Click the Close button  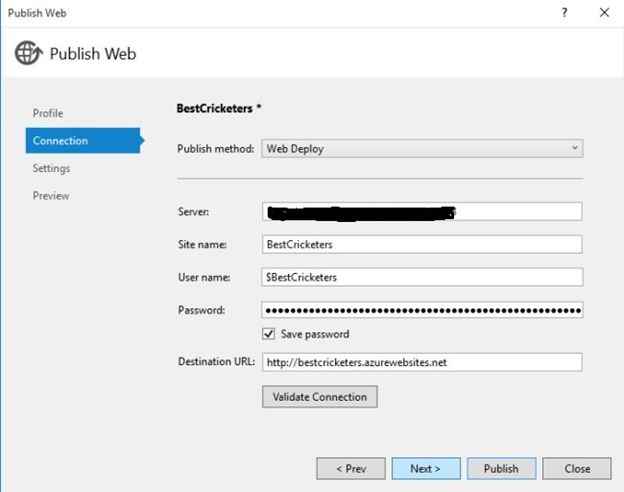(x=577, y=469)
